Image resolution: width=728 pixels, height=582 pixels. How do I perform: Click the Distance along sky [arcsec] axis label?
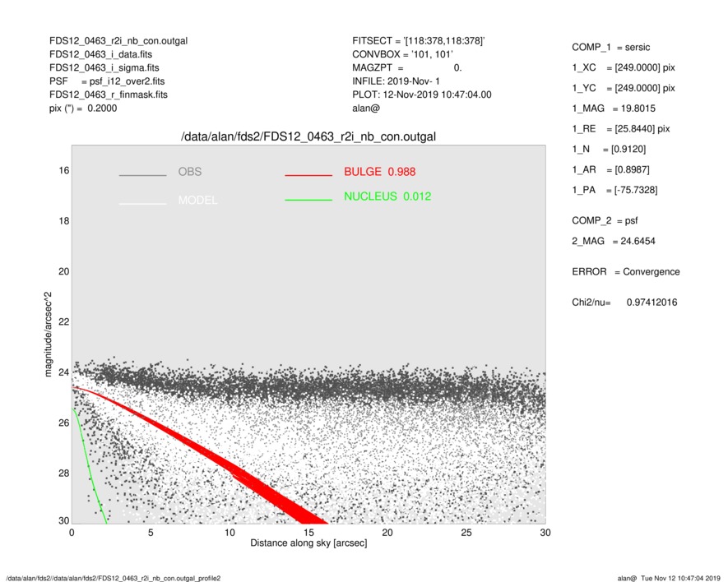coord(308,543)
